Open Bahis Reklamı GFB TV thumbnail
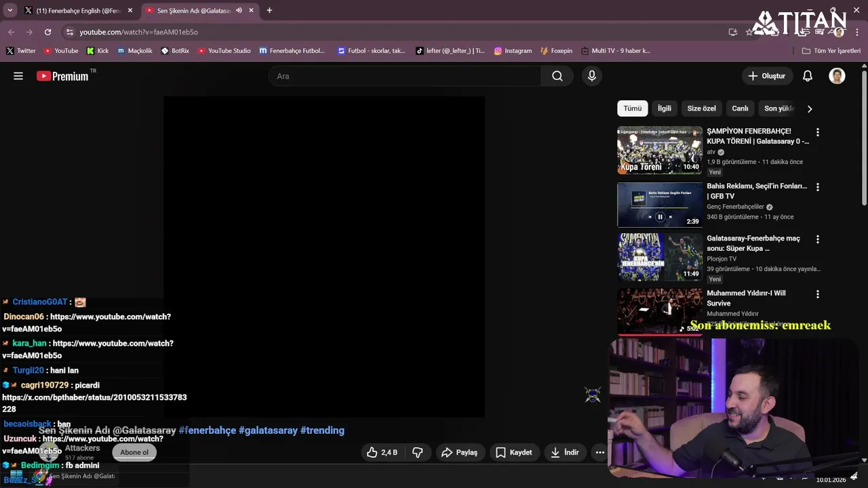 click(x=660, y=205)
